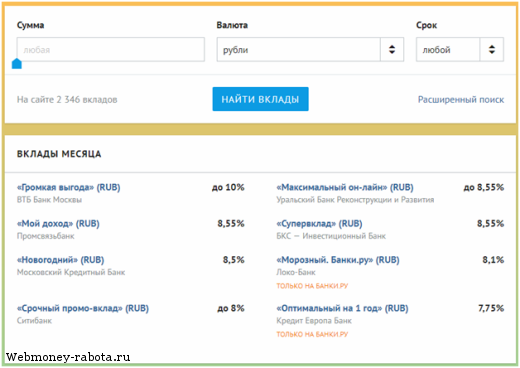Open the «Громкая выгода» (RUB) deposit

tap(68, 187)
